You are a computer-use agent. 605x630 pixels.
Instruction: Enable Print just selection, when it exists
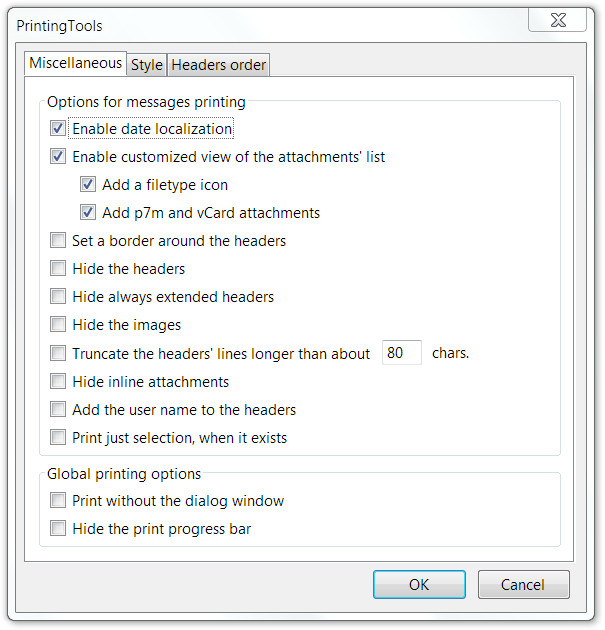pos(58,437)
